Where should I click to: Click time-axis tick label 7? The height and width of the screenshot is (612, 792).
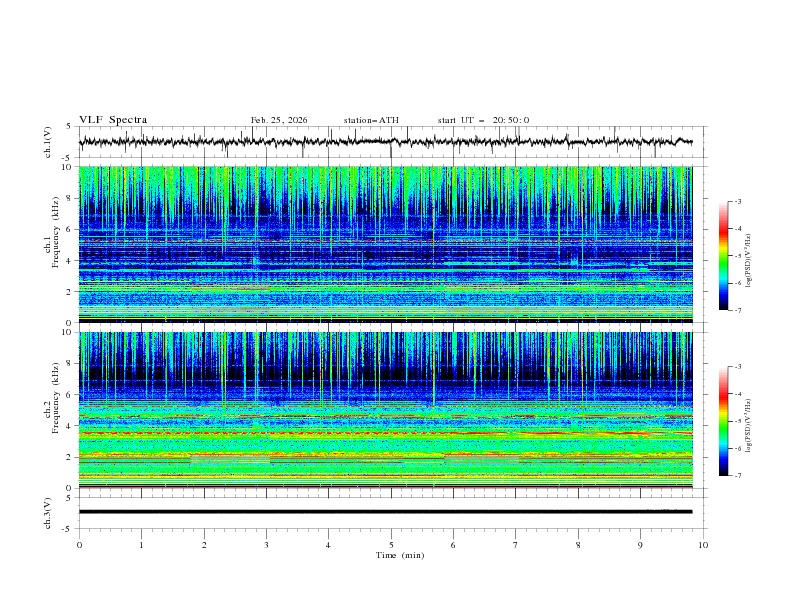pyautogui.click(x=516, y=545)
